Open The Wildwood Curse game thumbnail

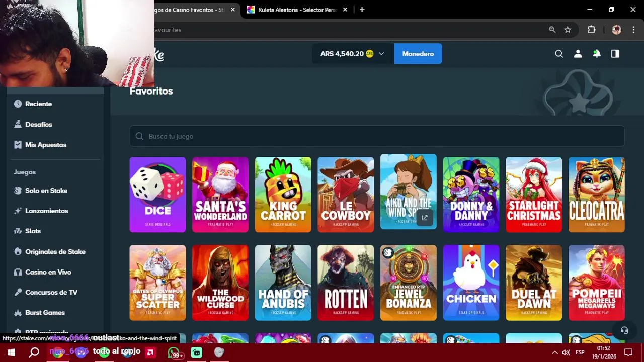pyautogui.click(x=220, y=283)
